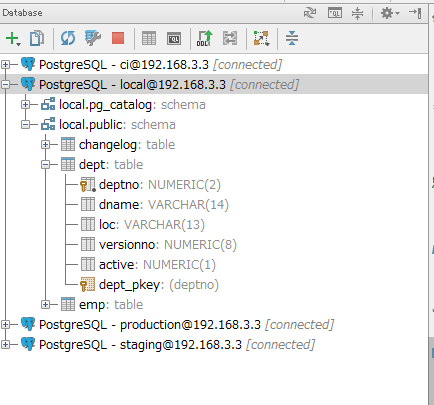Select active NUMERIC(1) column
Screen dimensions: 434x405
coord(157,265)
